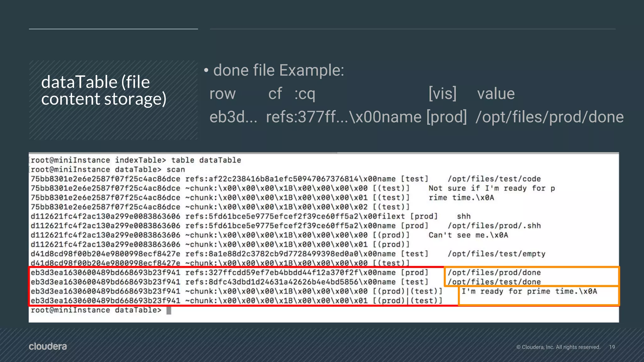The image size is (644, 362).
Task: Click the text "Can't see me.\x0A"
Action: [x=468, y=235]
